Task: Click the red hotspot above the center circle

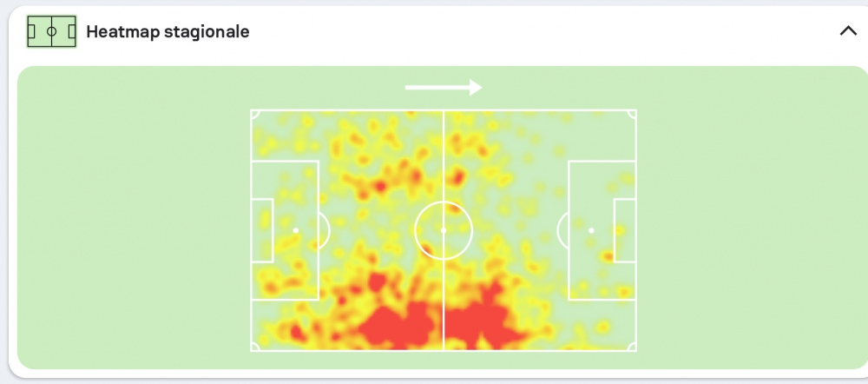Action: tap(457, 177)
